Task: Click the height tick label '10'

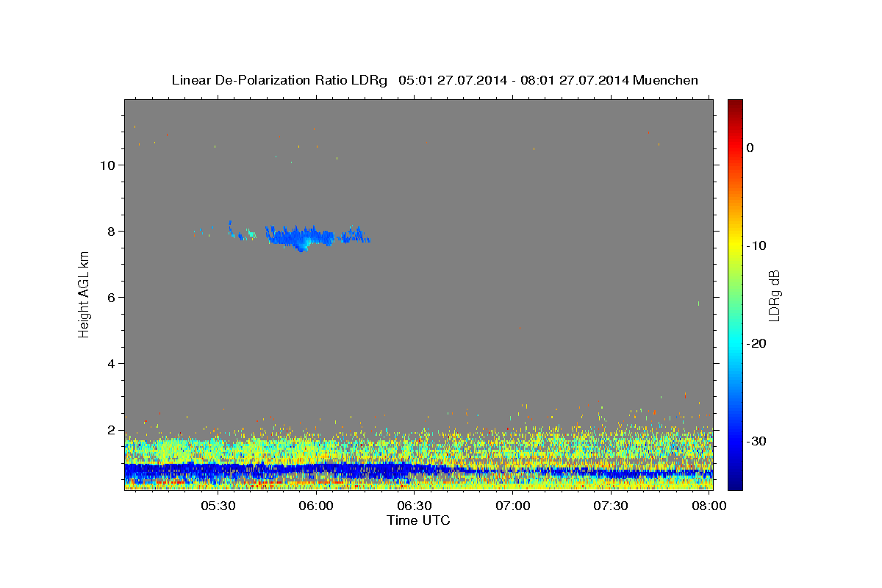Action: pyautogui.click(x=107, y=165)
